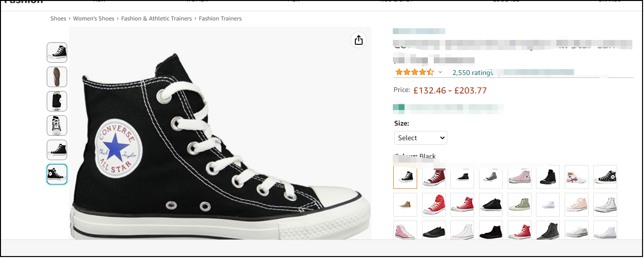
Task: Select the first side-view thumbnail
Action: pyautogui.click(x=57, y=53)
